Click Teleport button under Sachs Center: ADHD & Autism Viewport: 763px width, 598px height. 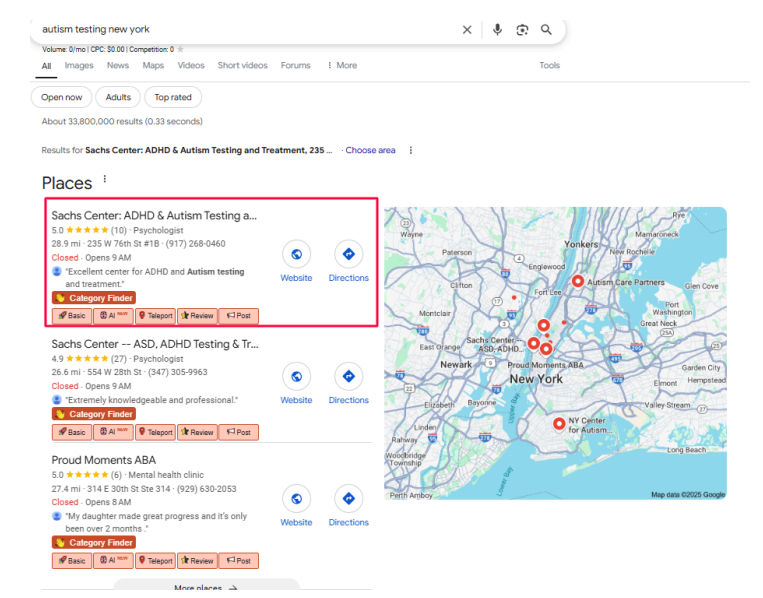click(156, 316)
